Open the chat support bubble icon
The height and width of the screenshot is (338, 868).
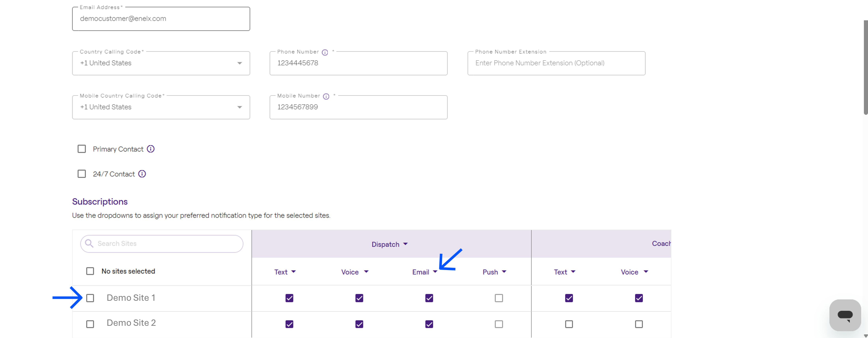pyautogui.click(x=845, y=316)
